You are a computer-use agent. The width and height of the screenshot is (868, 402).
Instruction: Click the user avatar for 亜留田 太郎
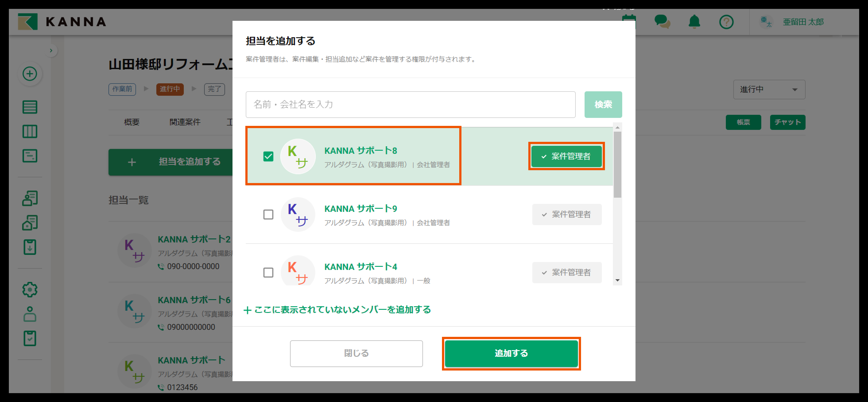pyautogui.click(x=766, y=22)
